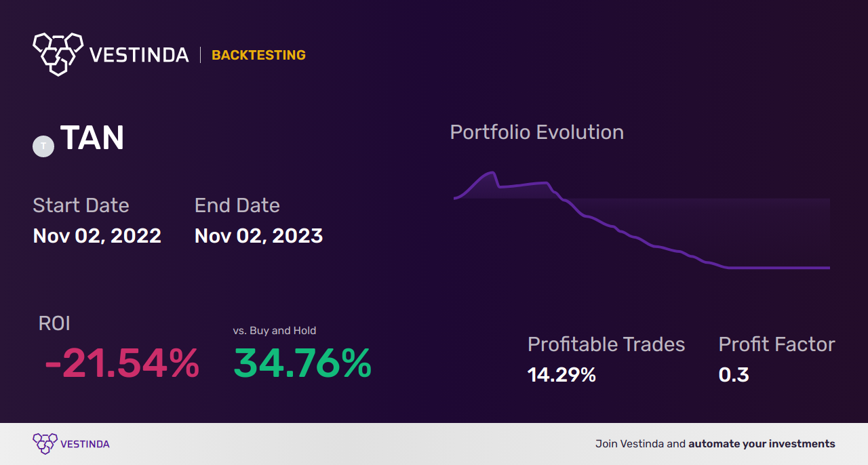The image size is (868, 465).
Task: Click the vs. Buy and Hold label
Action: click(274, 331)
